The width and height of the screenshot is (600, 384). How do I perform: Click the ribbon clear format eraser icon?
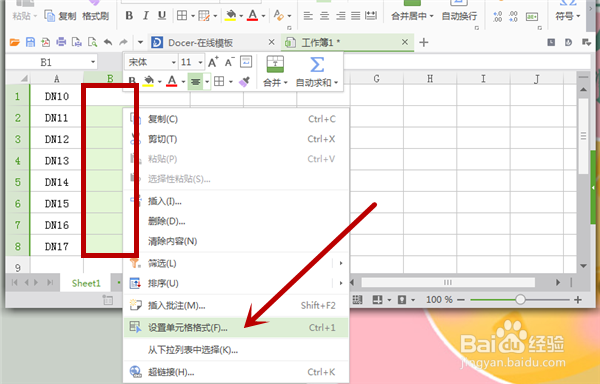point(279,16)
